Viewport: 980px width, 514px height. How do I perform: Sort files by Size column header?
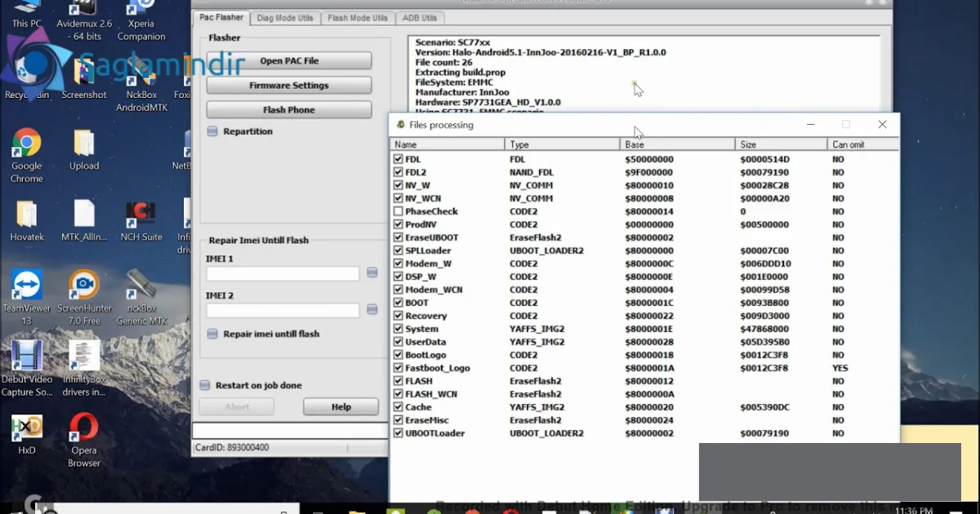[781, 144]
